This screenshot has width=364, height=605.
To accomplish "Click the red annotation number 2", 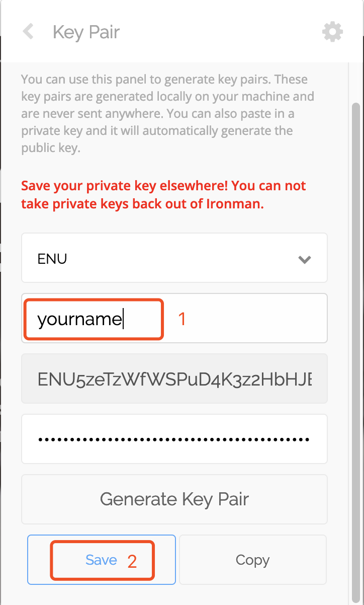I will [132, 562].
